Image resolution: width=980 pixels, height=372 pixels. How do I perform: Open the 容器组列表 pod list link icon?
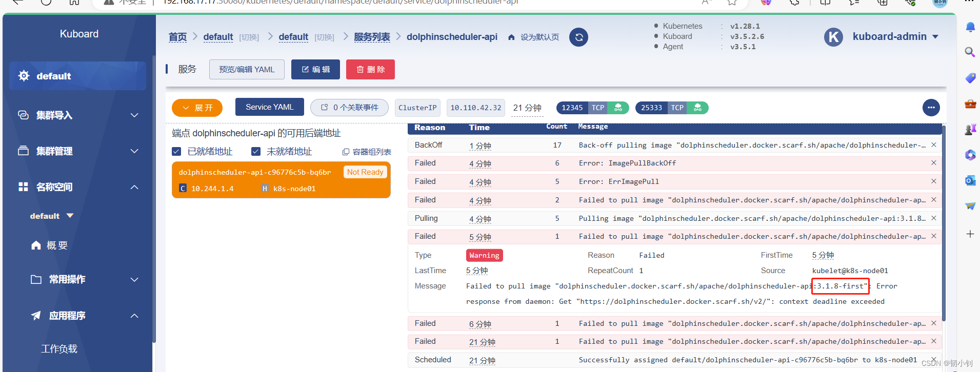coord(346,152)
